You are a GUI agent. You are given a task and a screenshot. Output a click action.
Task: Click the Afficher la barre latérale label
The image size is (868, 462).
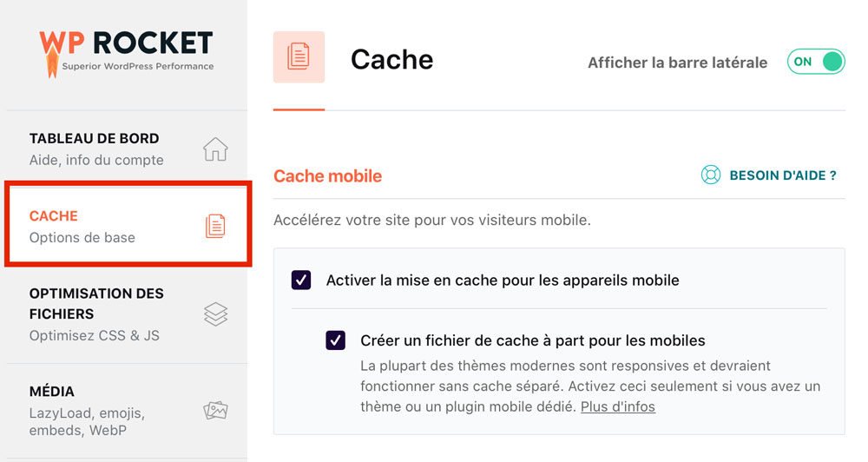tap(678, 63)
